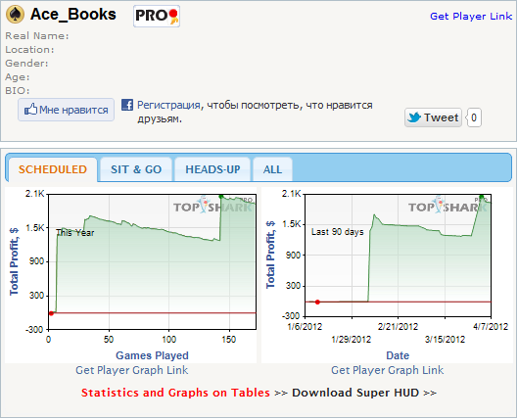Click the thumbs-up 'Мне нравится' like button
Screen dimensions: 518x420
(66, 110)
